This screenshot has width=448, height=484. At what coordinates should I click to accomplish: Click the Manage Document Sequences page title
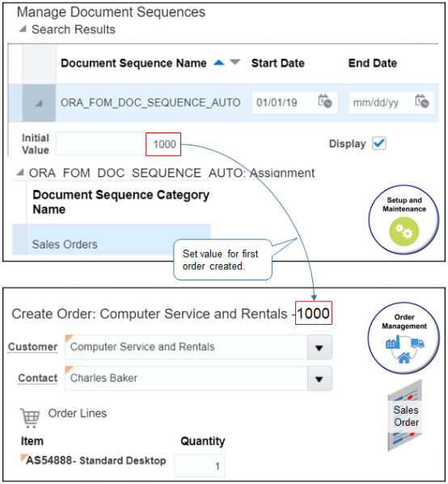111,12
